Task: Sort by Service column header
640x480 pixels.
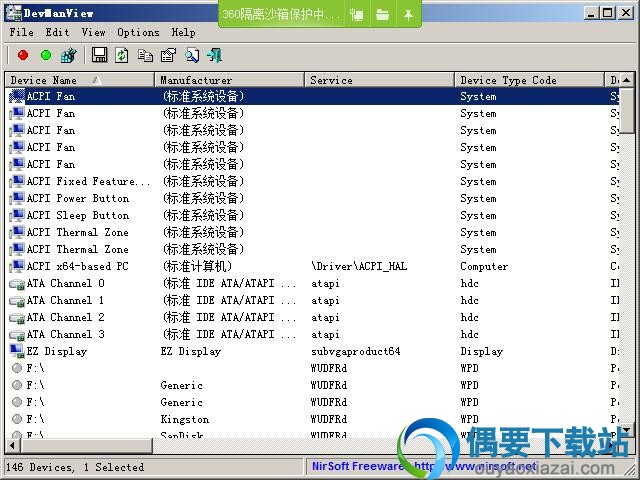Action: click(x=380, y=80)
